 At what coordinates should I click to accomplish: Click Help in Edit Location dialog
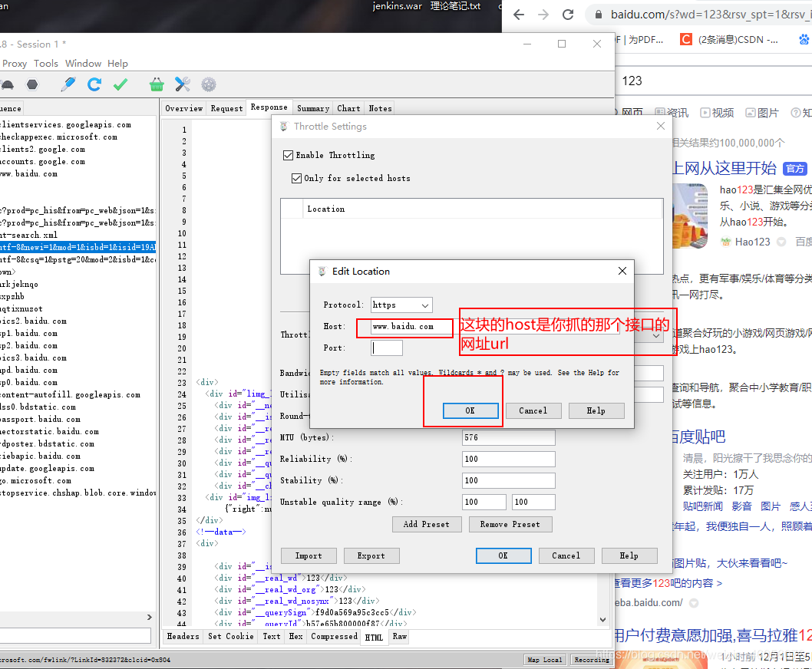tap(596, 410)
